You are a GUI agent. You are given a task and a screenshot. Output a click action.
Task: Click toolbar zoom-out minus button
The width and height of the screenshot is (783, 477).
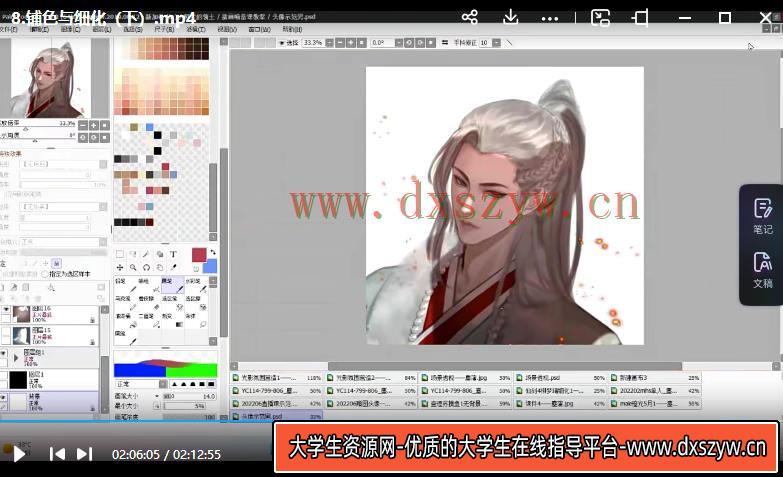pos(340,43)
